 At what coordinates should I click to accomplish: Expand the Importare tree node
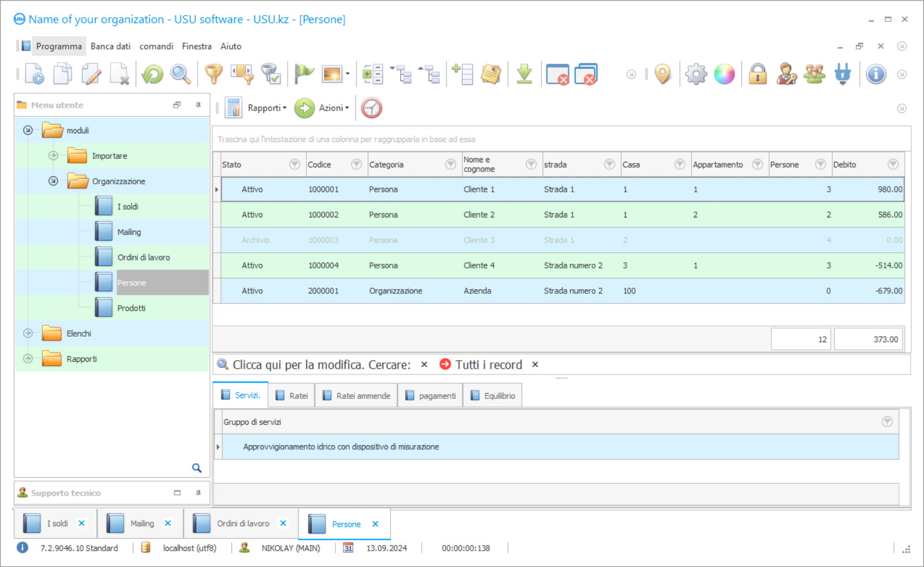[53, 155]
